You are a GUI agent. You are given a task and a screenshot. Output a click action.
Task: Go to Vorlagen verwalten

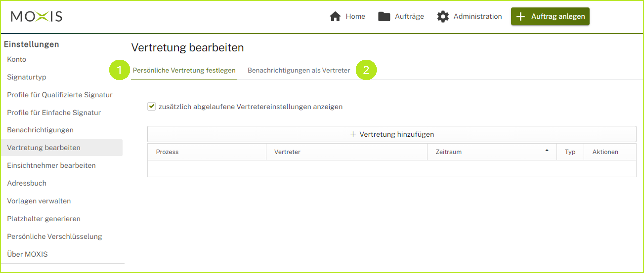click(39, 201)
